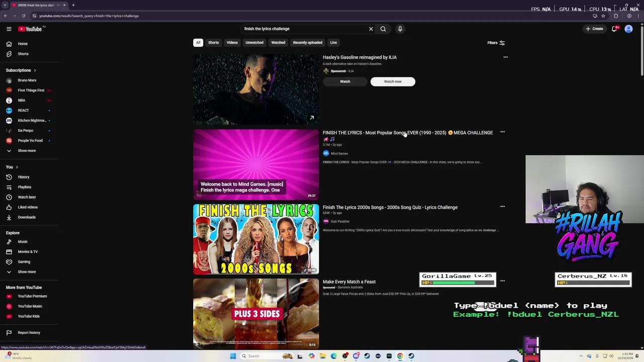This screenshot has height=362, width=644.
Task: Open the search Filters panel
Action: point(496,43)
